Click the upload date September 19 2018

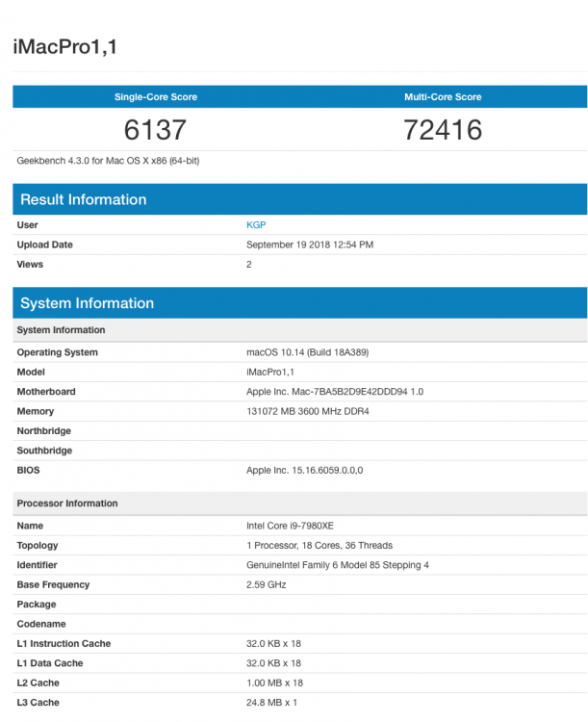pos(310,245)
